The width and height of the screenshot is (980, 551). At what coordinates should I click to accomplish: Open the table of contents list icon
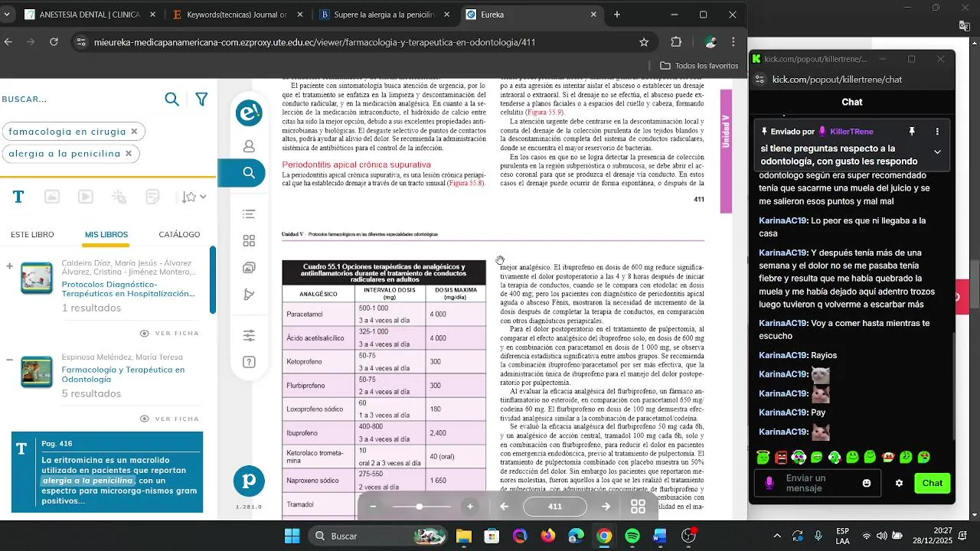249,214
